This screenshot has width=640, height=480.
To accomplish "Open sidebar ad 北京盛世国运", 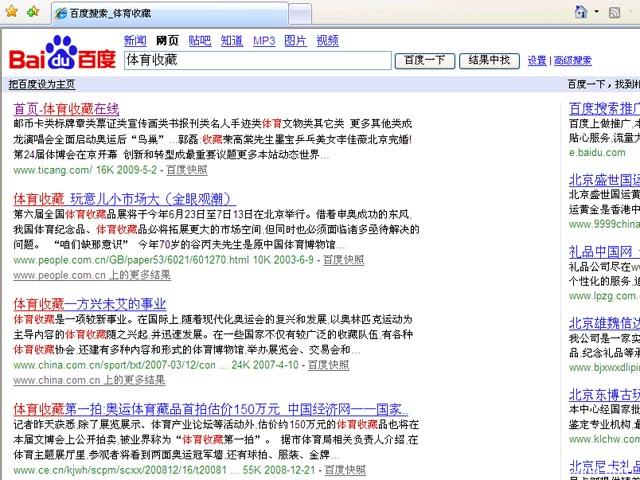I will [x=604, y=180].
